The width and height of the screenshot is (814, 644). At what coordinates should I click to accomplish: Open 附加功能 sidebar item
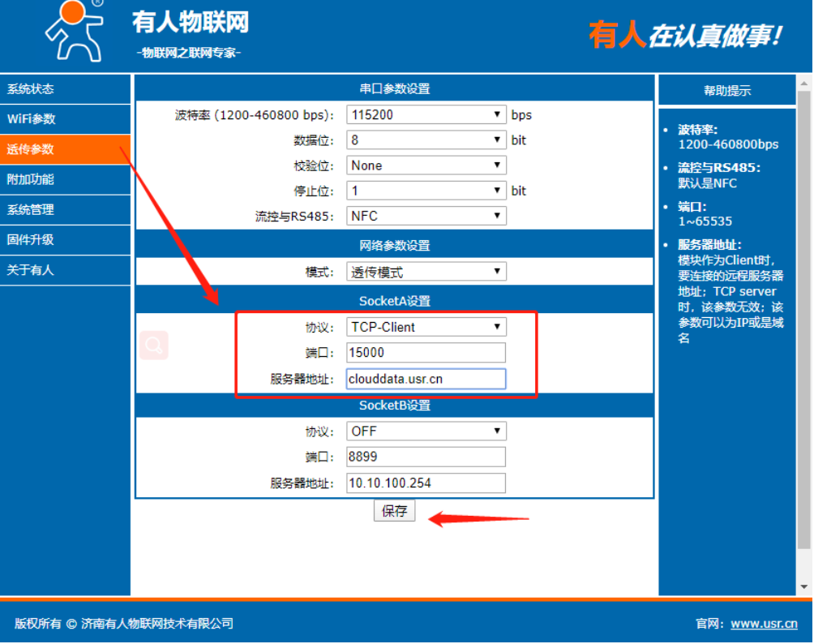pos(65,179)
